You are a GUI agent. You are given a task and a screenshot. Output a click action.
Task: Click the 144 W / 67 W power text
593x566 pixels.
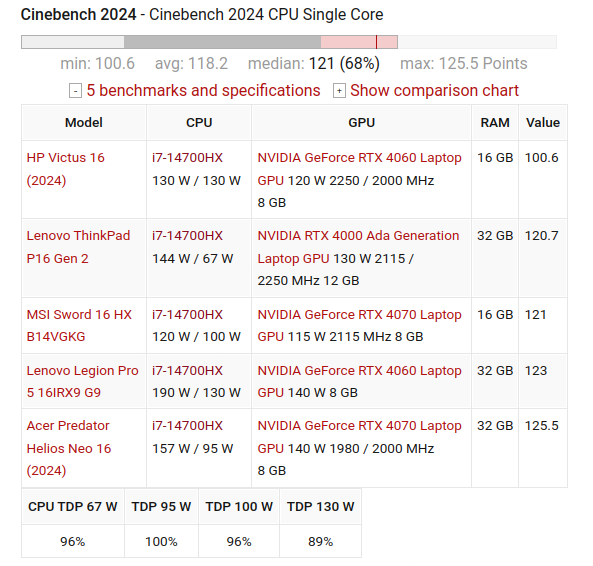[192, 259]
